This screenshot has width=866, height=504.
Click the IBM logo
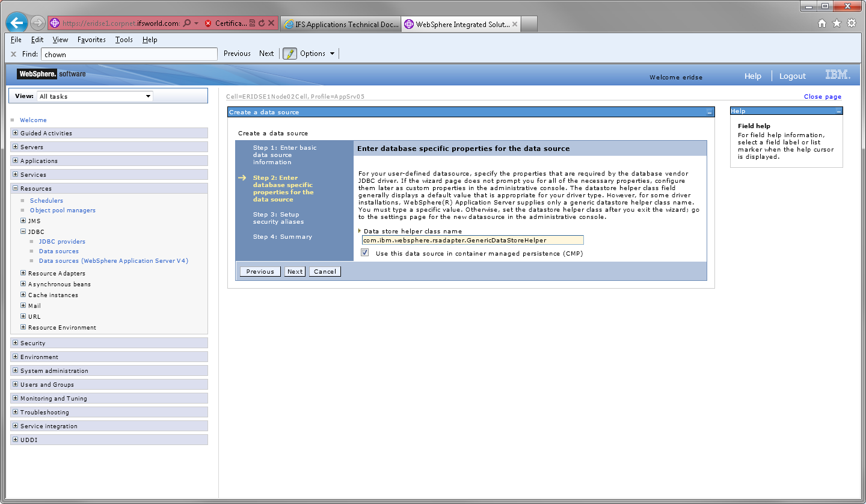pos(838,75)
